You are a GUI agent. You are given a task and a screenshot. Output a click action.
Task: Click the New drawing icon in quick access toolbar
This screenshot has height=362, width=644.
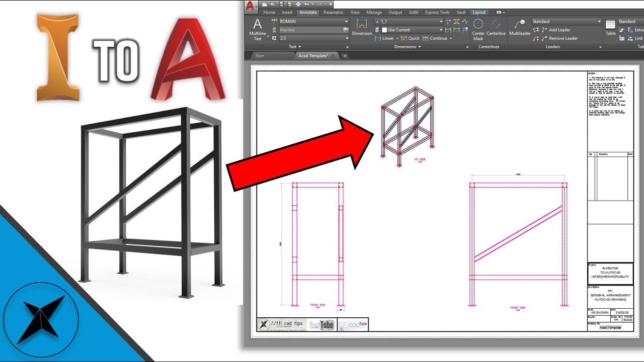click(x=264, y=4)
